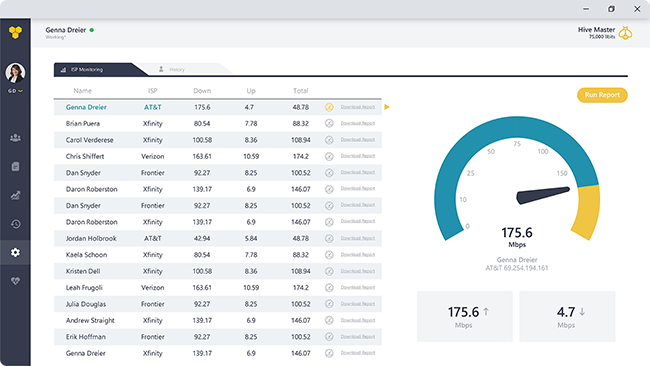Sort by the ISP column header

tap(153, 91)
